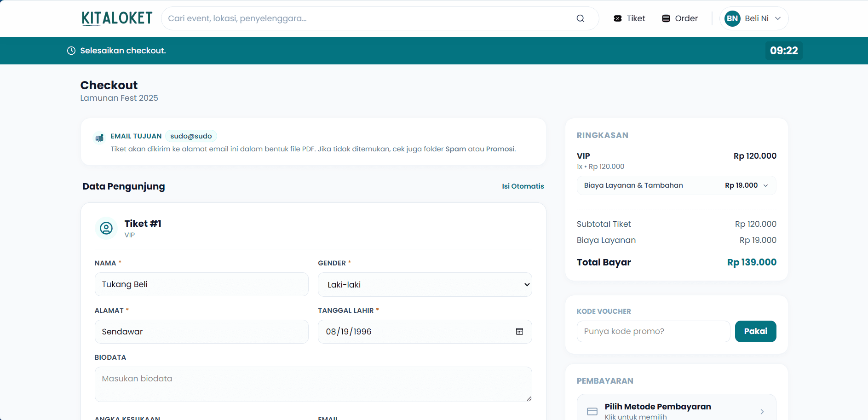Image resolution: width=868 pixels, height=420 pixels.
Task: Click the ticket icon beside Tiket
Action: point(618,18)
